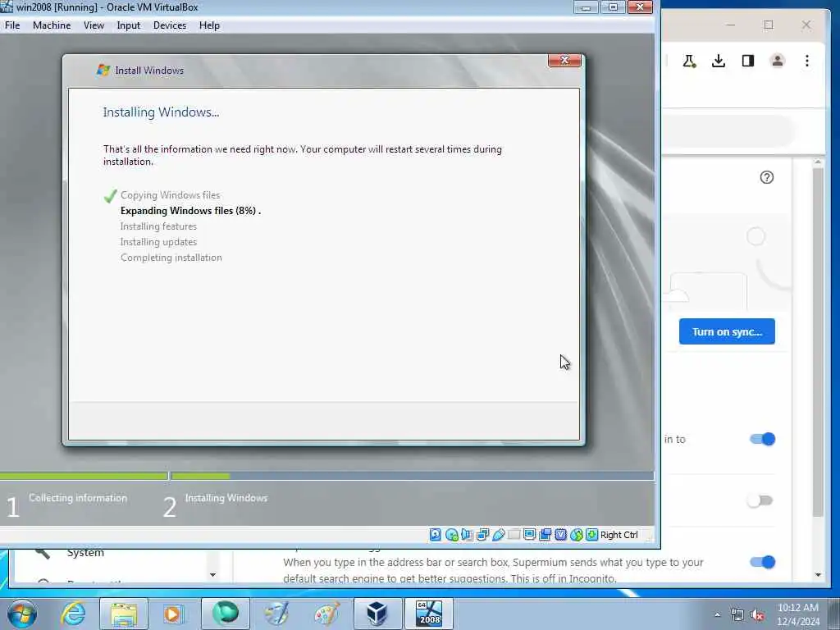Click the installer progress bar above step labels
Screen dimensions: 840x630
pyautogui.click(x=326, y=476)
